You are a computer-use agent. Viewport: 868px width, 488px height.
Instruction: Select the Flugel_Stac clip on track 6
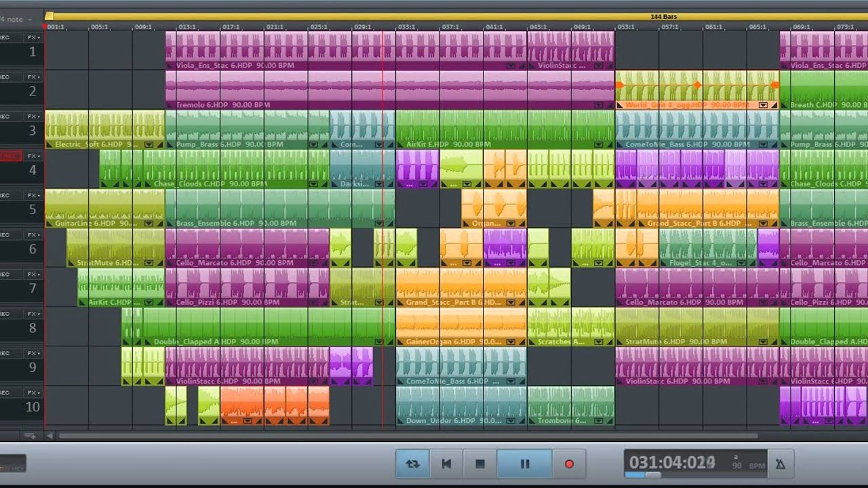[707, 247]
